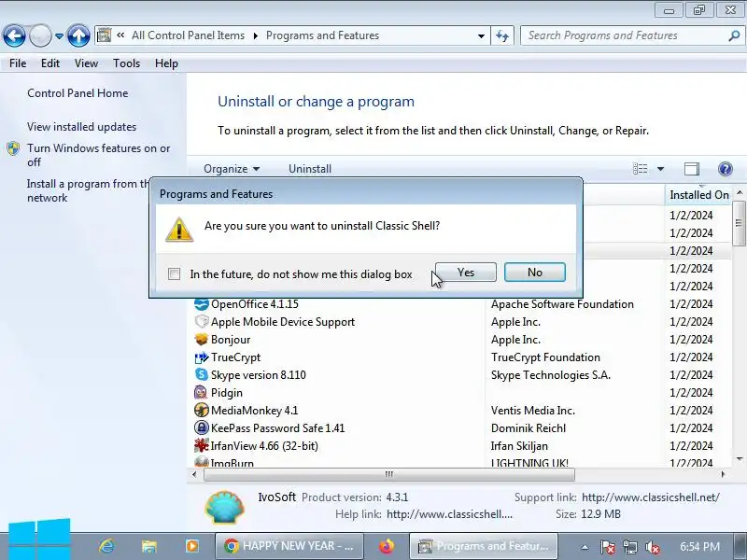The width and height of the screenshot is (747, 560).
Task: Click the Pidgin program icon
Action: (201, 392)
